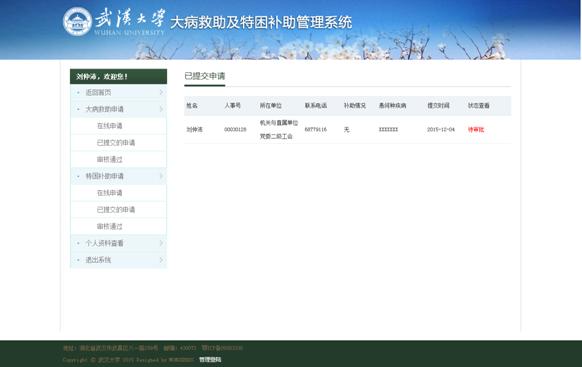Image resolution: width=582 pixels, height=367 pixels.
Task: Open 已提交的申请 under 大病救助申请
Action: point(116,142)
